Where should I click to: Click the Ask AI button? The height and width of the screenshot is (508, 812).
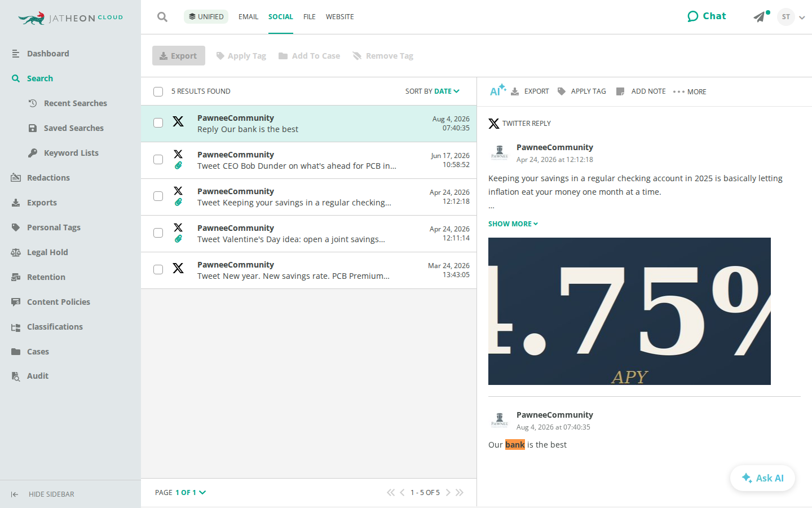[x=762, y=478]
